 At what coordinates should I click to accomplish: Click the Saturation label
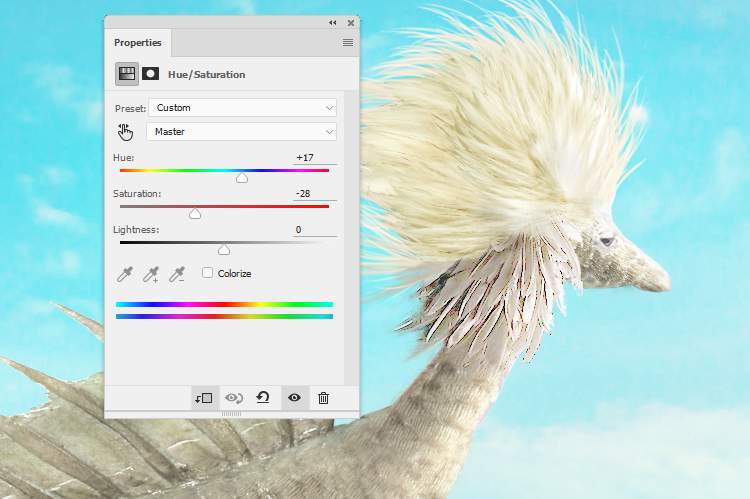pos(137,194)
